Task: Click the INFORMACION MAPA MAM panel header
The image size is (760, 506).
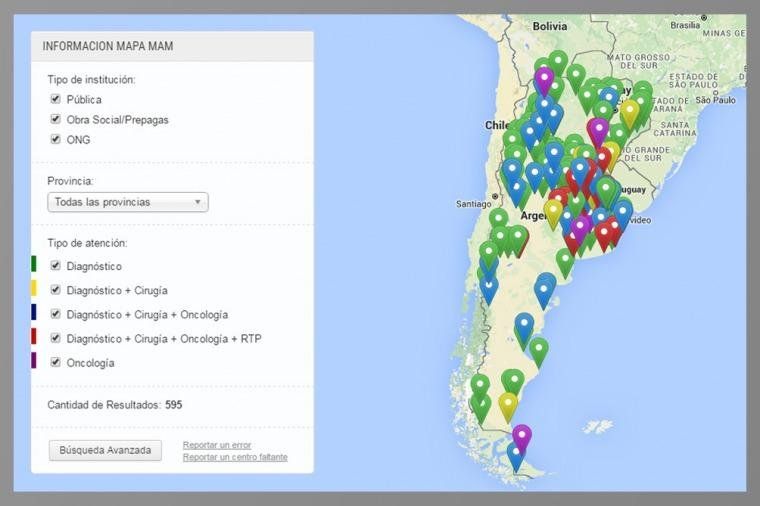Action: [172, 46]
